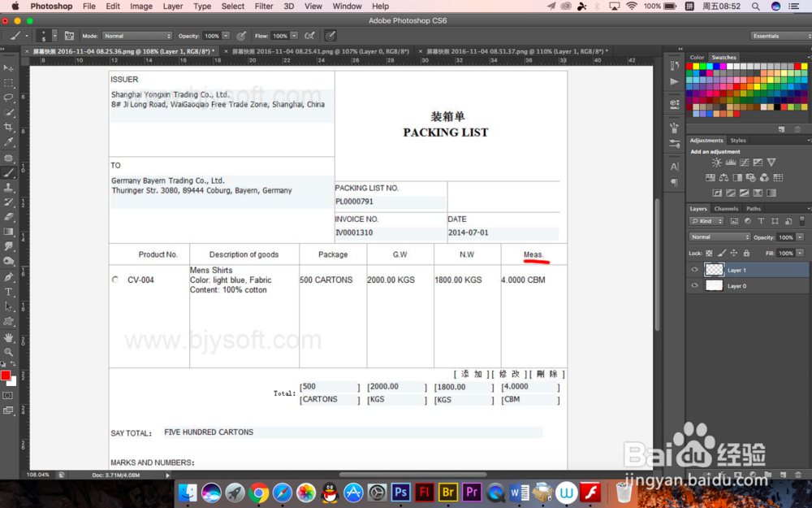Open the Filter menu
Viewport: 812px width, 508px height.
coord(264,7)
